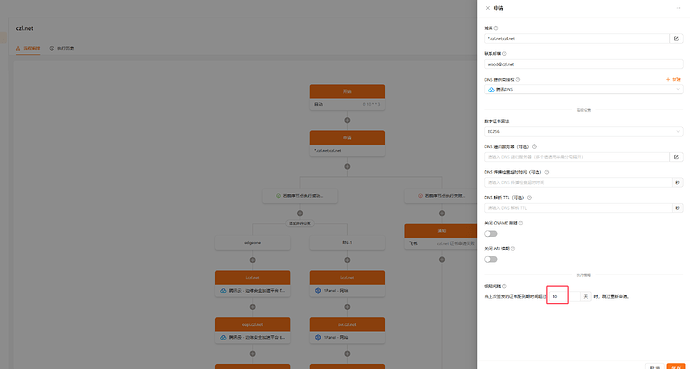Image resolution: width=690 pixels, height=369 pixels.
Task: Click the contact email input field
Action: (x=584, y=64)
